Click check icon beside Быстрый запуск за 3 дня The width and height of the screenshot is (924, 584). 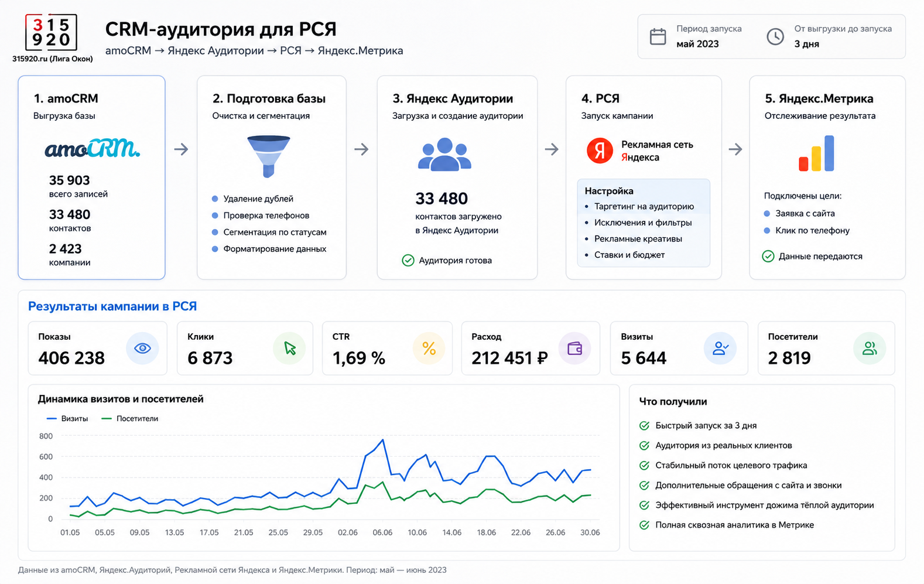coord(644,426)
